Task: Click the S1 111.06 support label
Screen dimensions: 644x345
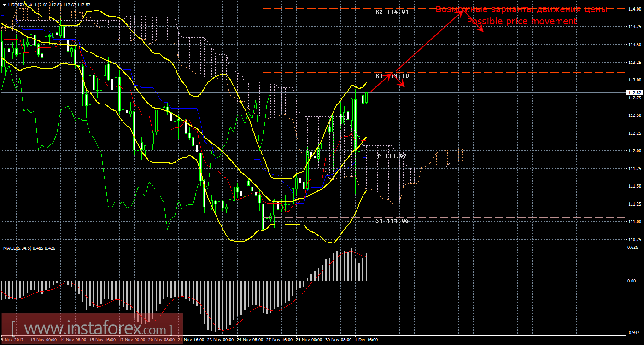Action: [392, 221]
